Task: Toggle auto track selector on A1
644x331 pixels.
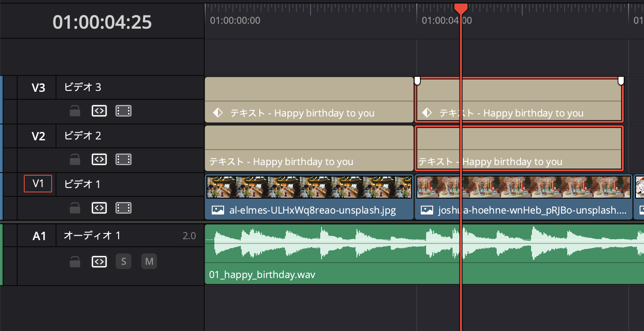Action: point(99,262)
